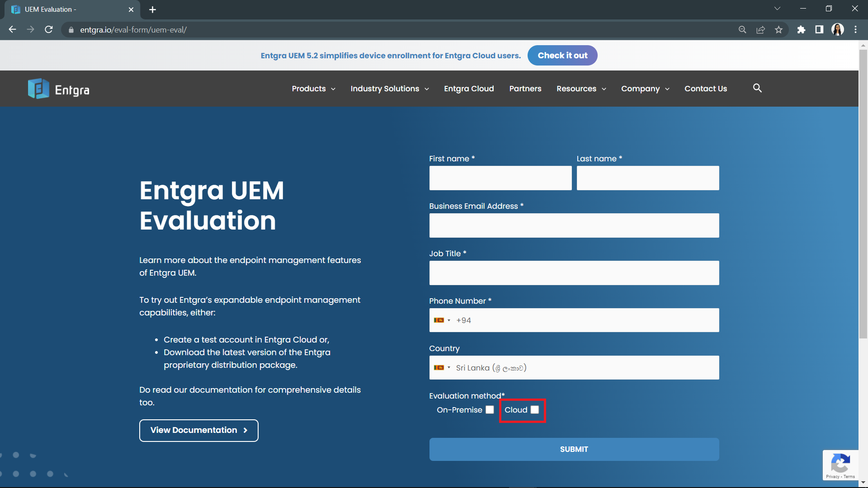Enable the Cloud evaluation method checkbox
868x488 pixels.
tap(535, 410)
